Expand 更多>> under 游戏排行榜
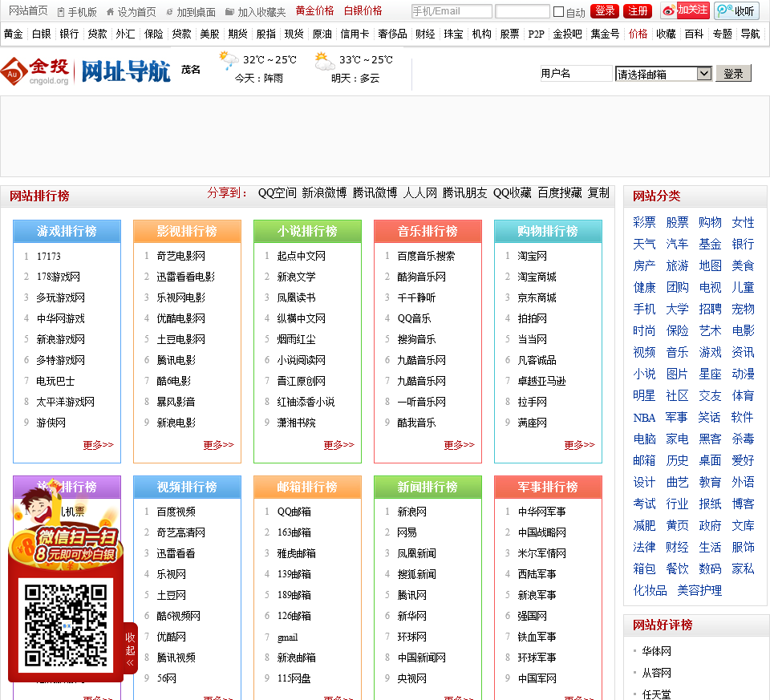 tap(98, 445)
